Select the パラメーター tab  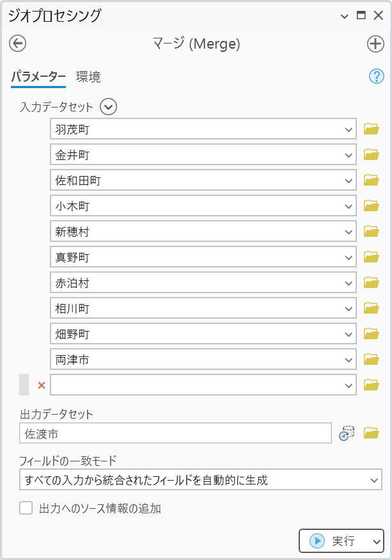38,77
